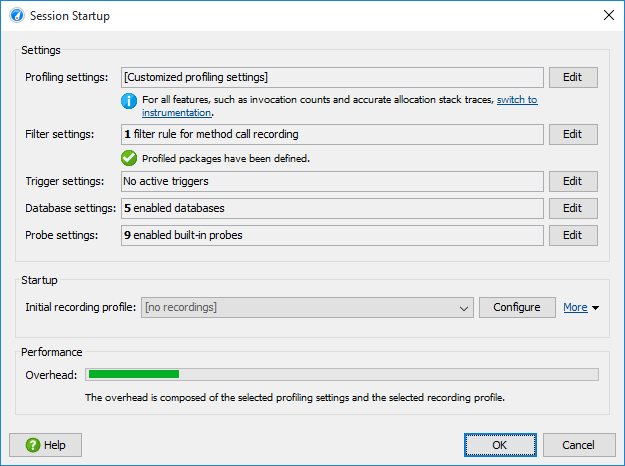Image resolution: width=625 pixels, height=466 pixels.
Task: Click the JProfiler icon in title bar
Action: coord(17,16)
